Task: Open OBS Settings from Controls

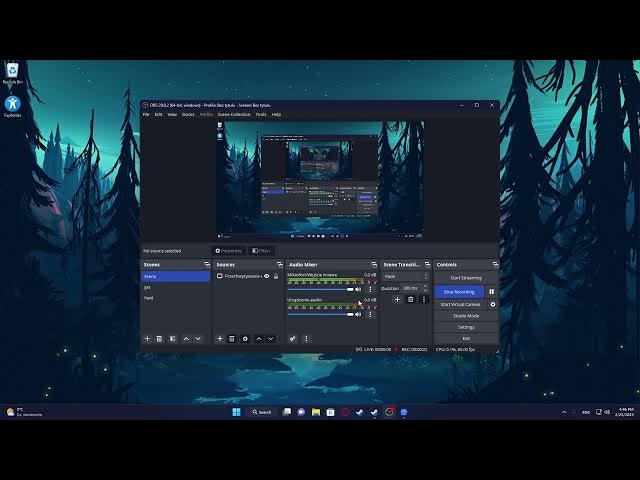Action: click(x=466, y=327)
